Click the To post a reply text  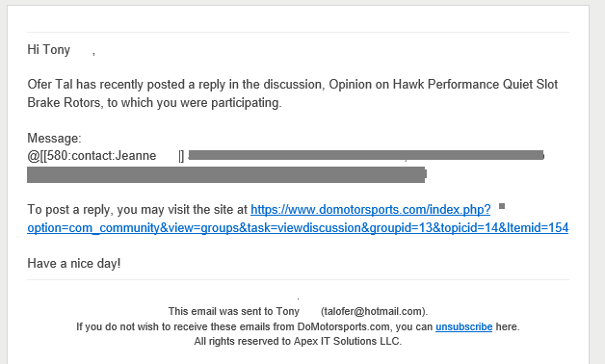coord(68,209)
